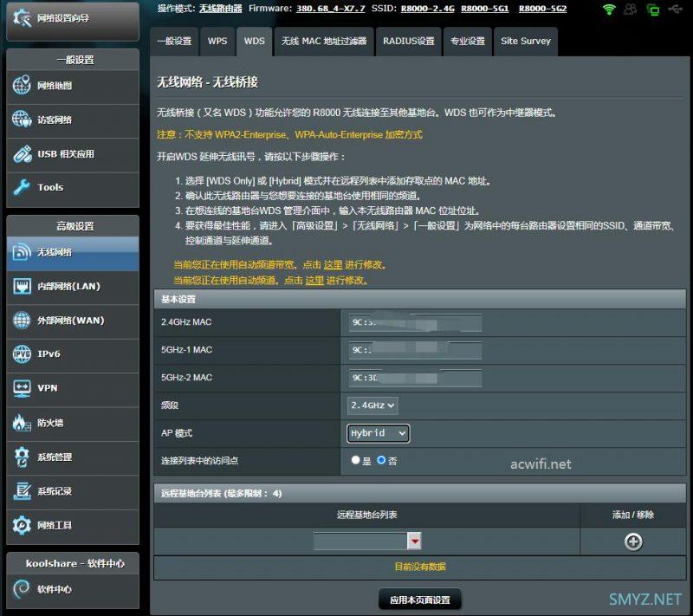Click the 2.4GHz MAC address field
Image resolution: width=693 pixels, height=616 pixels.
pos(415,322)
